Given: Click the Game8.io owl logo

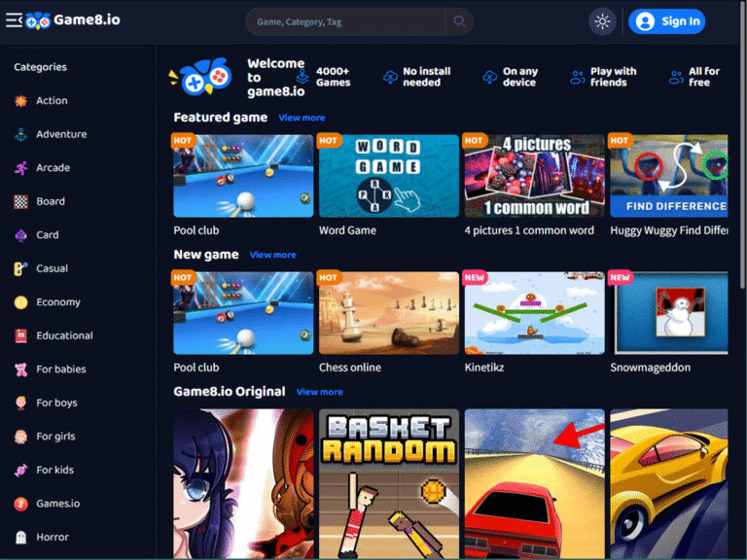Looking at the screenshot, I should (x=38, y=21).
